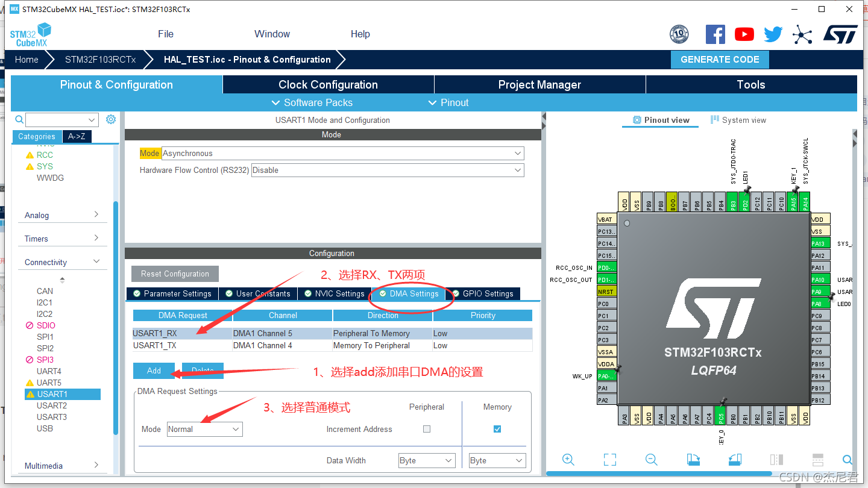Uncheck Memory increment address checkbox

click(x=497, y=429)
